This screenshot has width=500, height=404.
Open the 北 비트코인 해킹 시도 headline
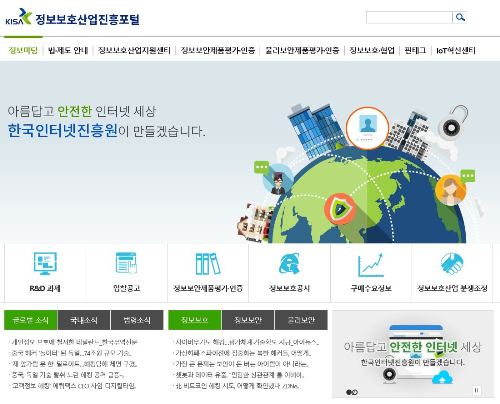click(x=237, y=386)
